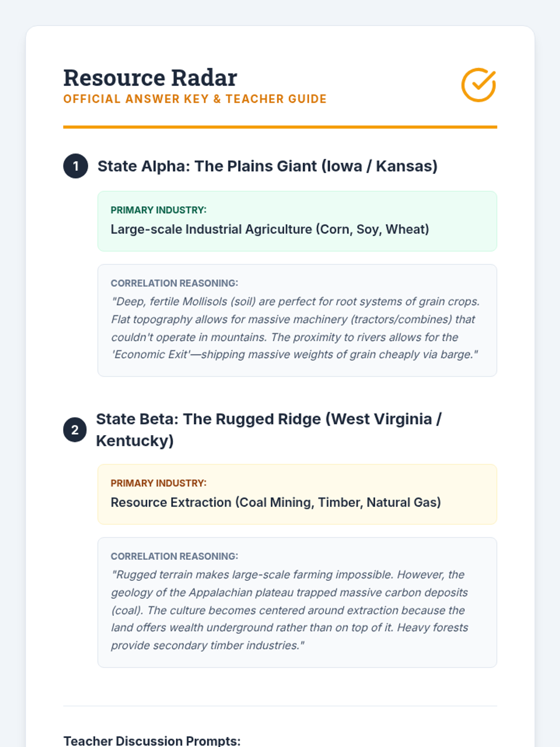Click the State Beta: The Rugged Ridge heading

click(x=269, y=430)
